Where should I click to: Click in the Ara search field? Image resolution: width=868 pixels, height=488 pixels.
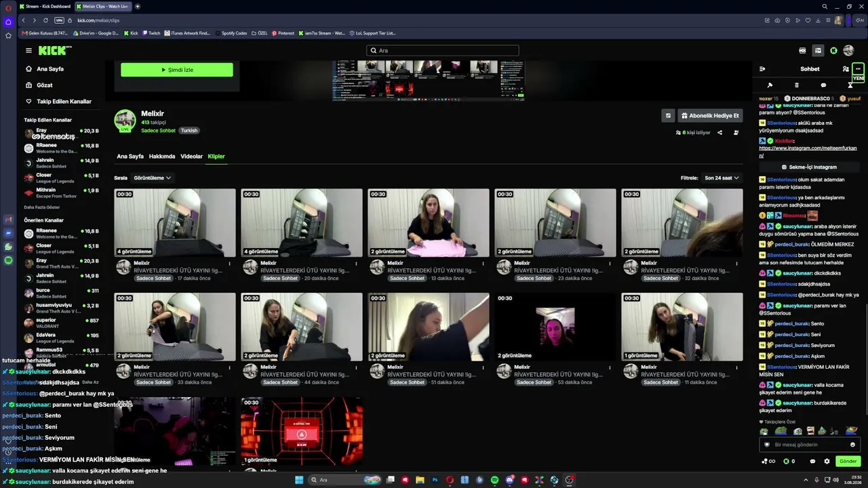pos(442,51)
